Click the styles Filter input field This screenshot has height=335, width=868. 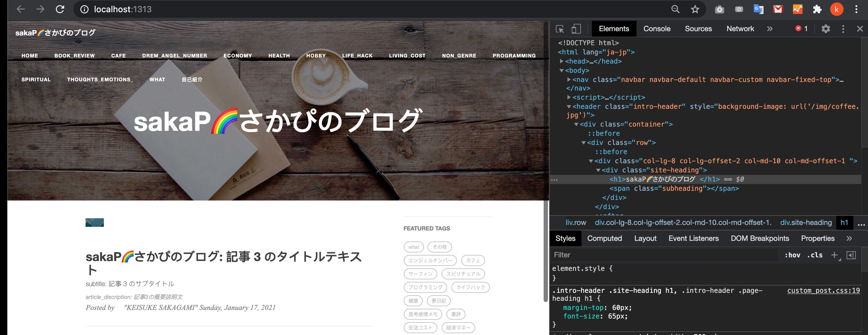click(x=664, y=255)
